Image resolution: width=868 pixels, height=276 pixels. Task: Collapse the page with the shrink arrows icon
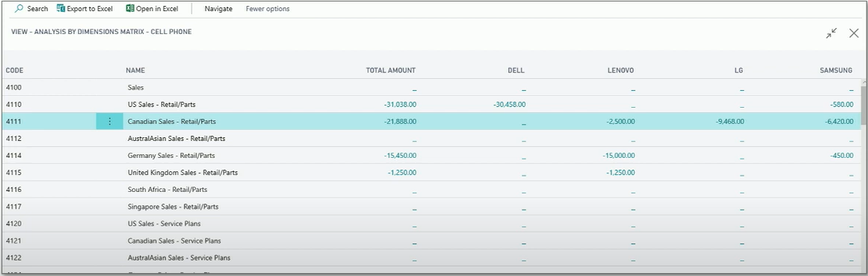(x=832, y=33)
